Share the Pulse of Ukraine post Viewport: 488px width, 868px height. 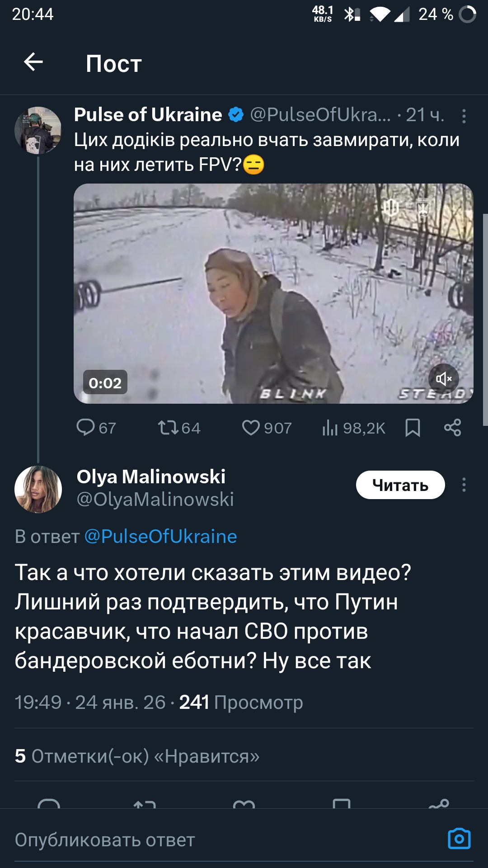tap(452, 427)
